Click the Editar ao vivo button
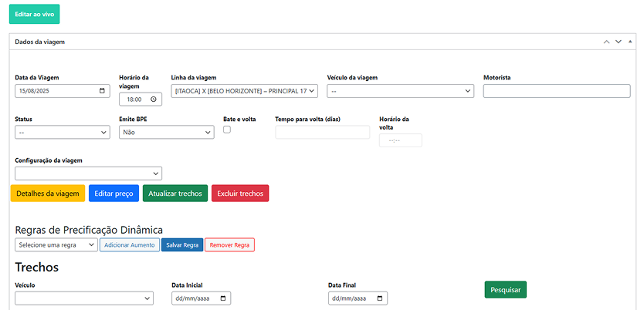 click(34, 14)
